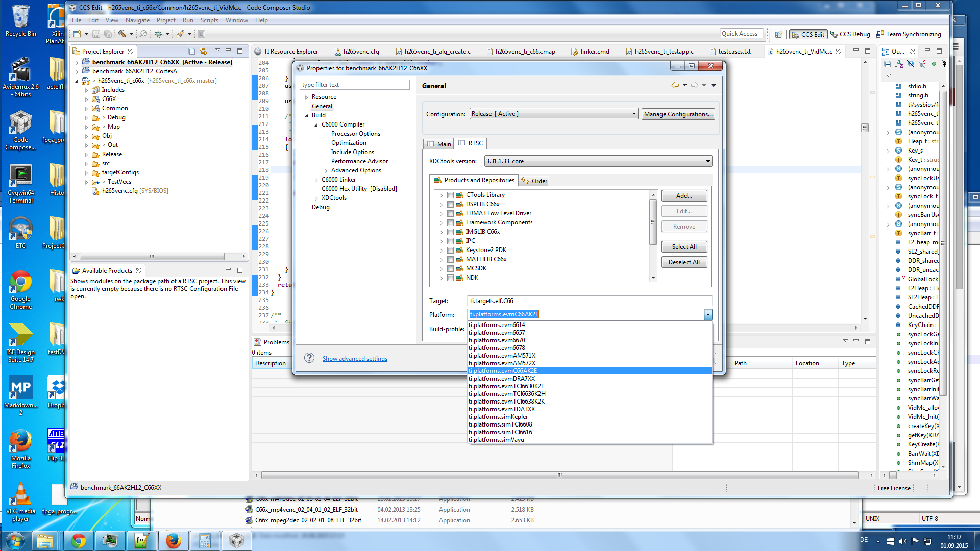Click the type filter text field
This screenshot has height=551, width=980.
pyautogui.click(x=355, y=85)
